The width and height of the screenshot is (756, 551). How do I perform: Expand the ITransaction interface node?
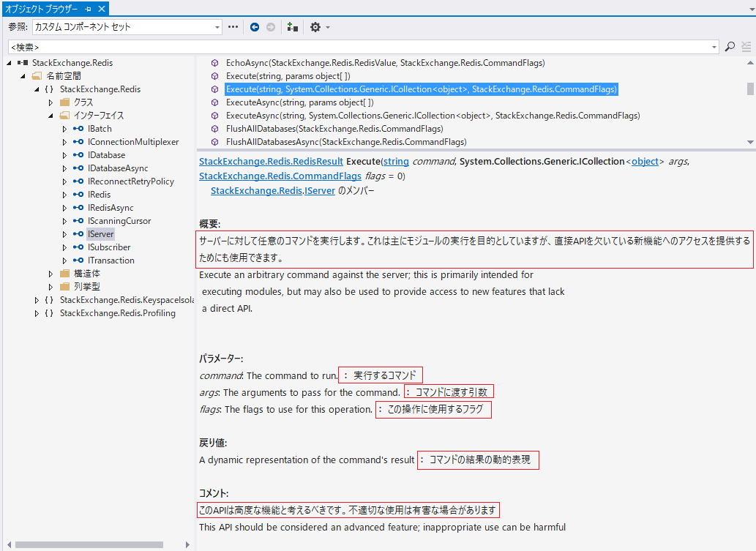click(x=64, y=260)
